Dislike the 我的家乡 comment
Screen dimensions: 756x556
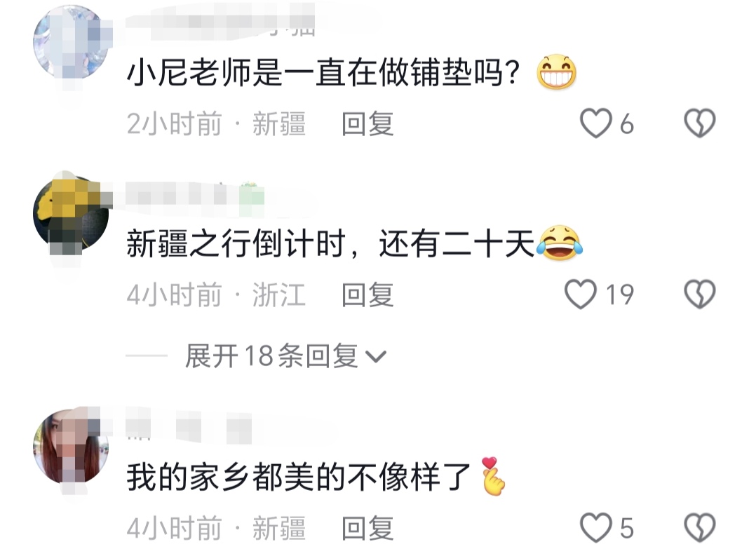click(x=700, y=527)
